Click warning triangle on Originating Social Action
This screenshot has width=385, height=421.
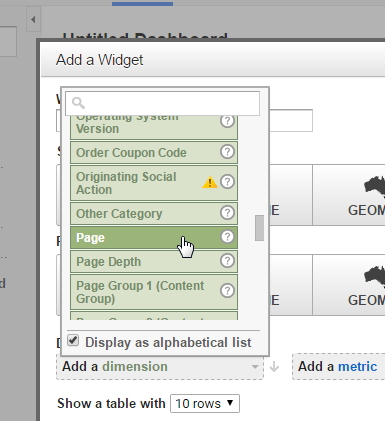[210, 182]
